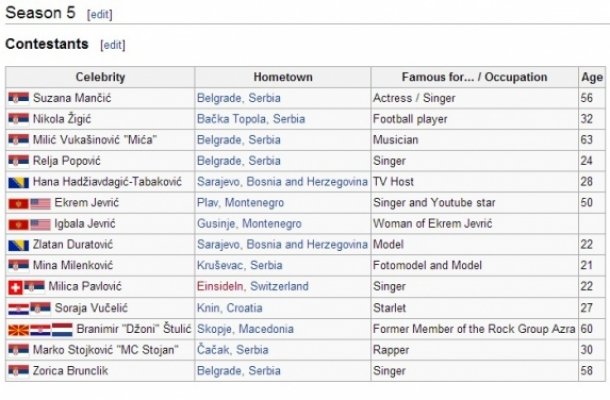Open the edit link next to Season 5

point(102,13)
